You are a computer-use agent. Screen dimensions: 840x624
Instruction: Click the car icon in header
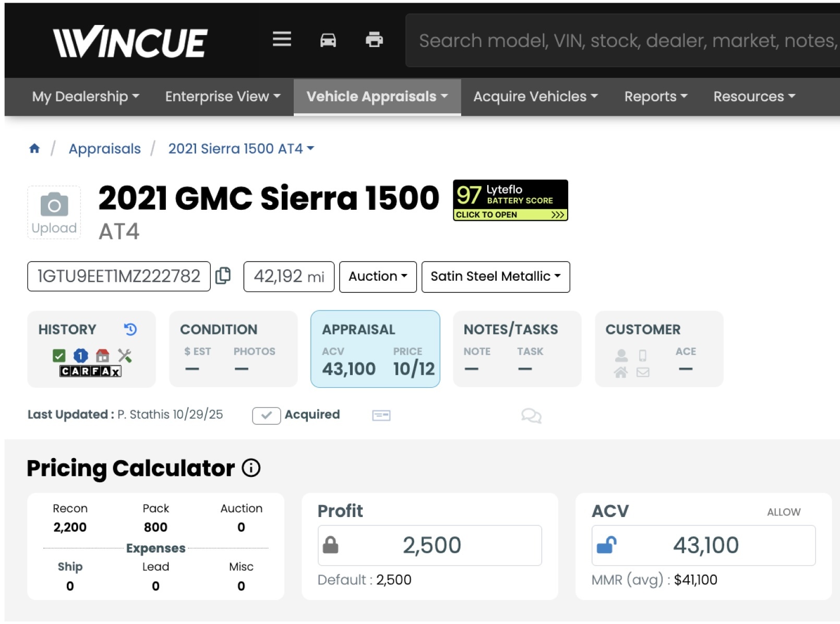pos(328,40)
